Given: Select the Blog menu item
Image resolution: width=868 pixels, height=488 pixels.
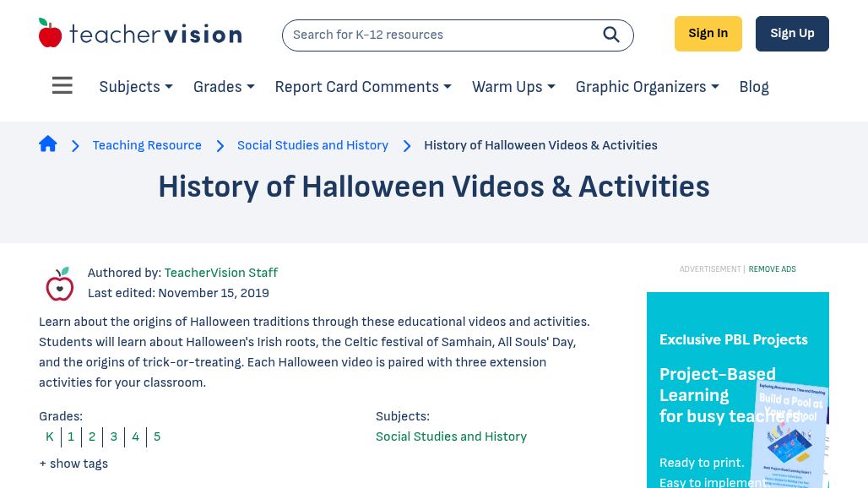Looking at the screenshot, I should 753,87.
